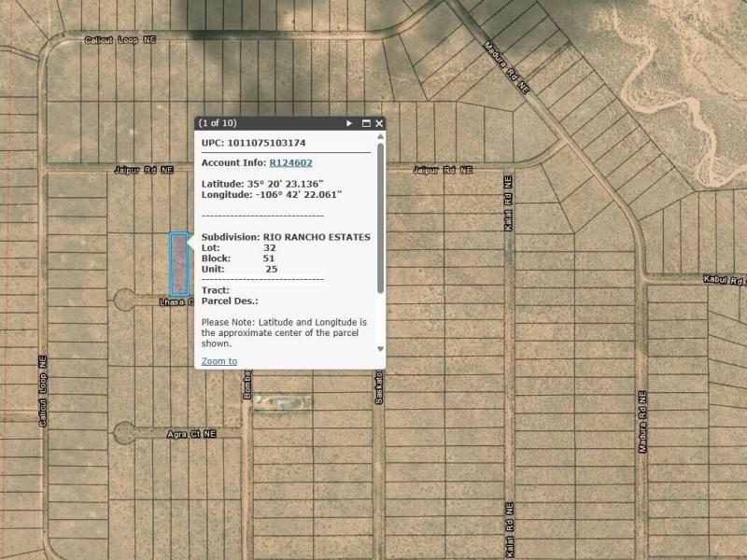
Task: Click the Zoom to link
Action: click(219, 361)
